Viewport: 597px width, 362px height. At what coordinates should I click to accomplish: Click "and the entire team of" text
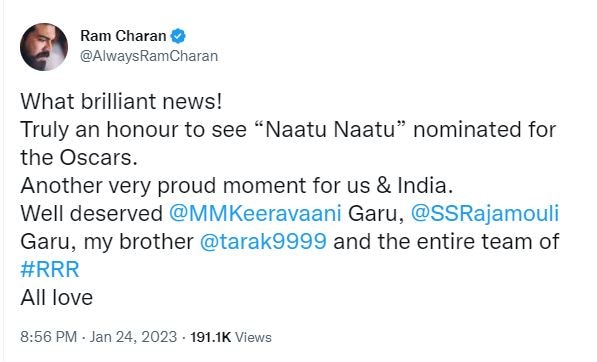click(446, 241)
